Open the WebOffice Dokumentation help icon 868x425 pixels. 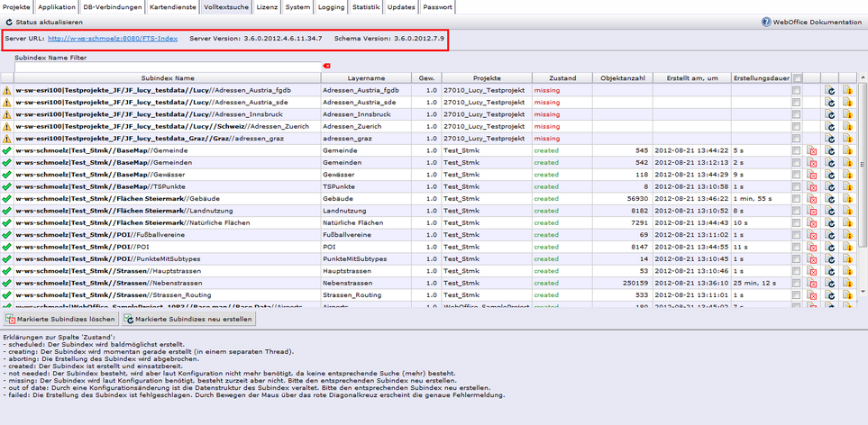766,22
